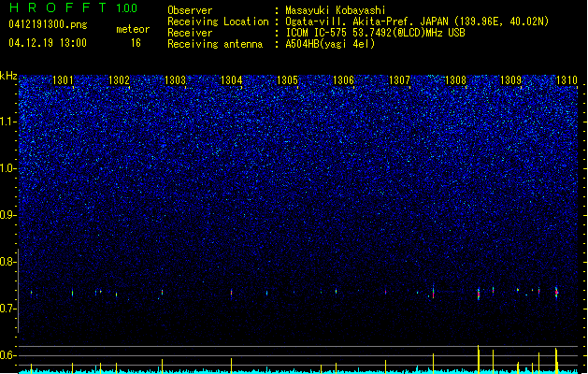Click the 0.9 kHz frequency label
Viewport: 588px width, 374px height.
[x=8, y=215]
